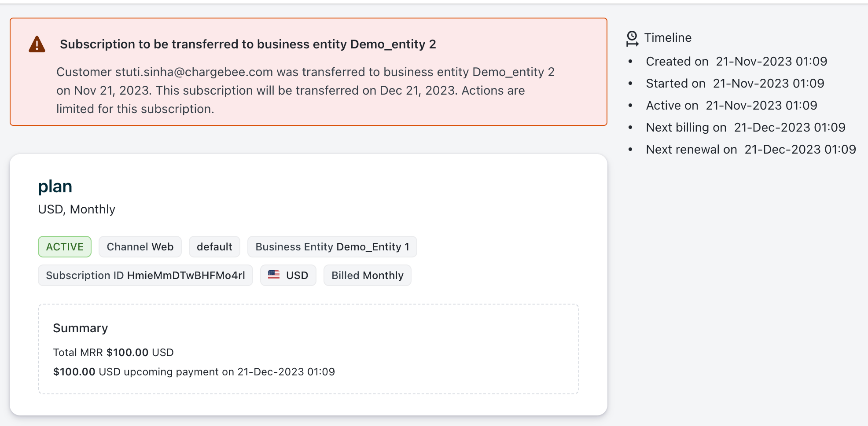Click the subscription transfer alert heading
The image size is (868, 426).
pos(248,44)
